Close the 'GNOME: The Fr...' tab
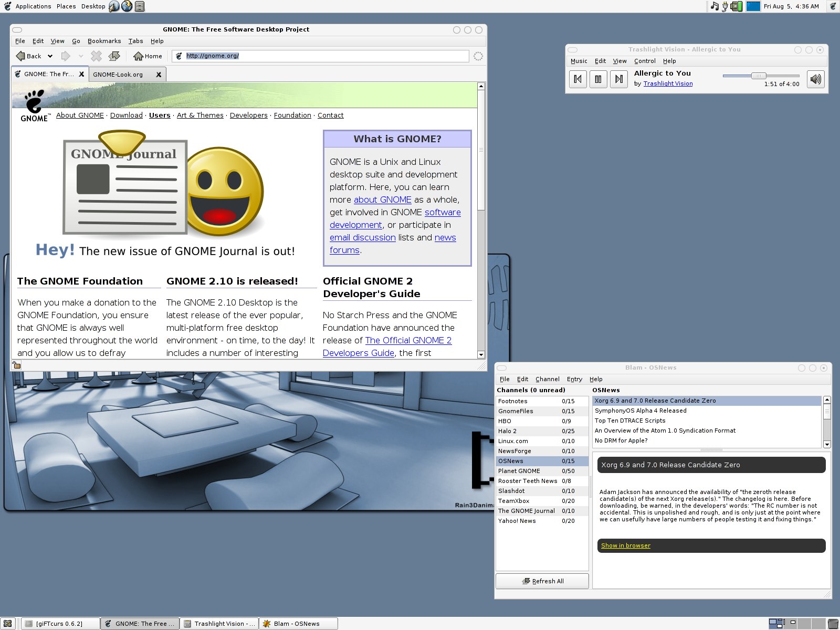 tap(81, 74)
